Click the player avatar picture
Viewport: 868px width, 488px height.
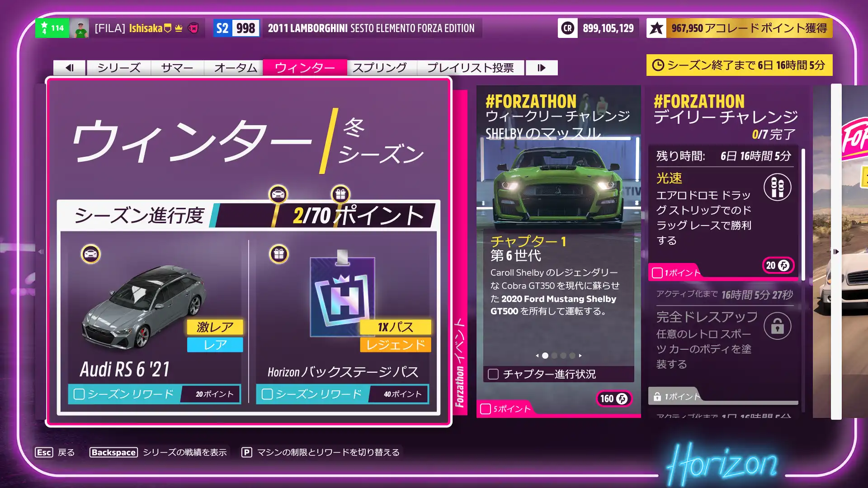pos(80,28)
